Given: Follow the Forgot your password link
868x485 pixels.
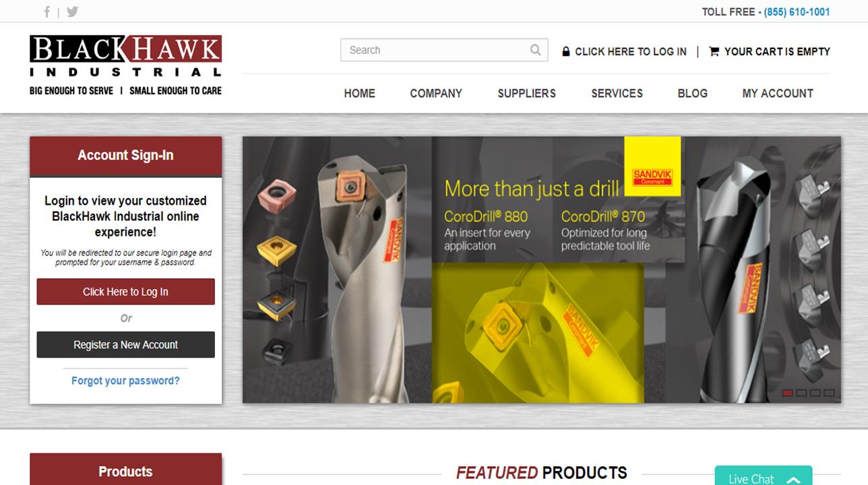Looking at the screenshot, I should click(x=125, y=381).
